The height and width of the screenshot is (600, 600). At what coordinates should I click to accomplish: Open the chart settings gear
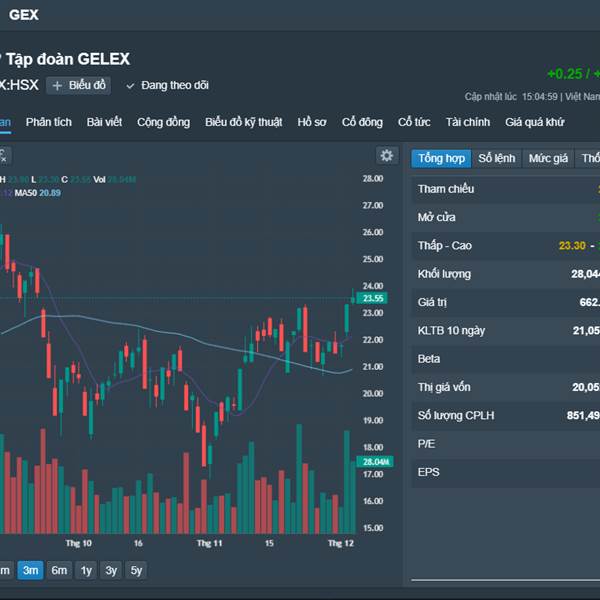pyautogui.click(x=386, y=156)
